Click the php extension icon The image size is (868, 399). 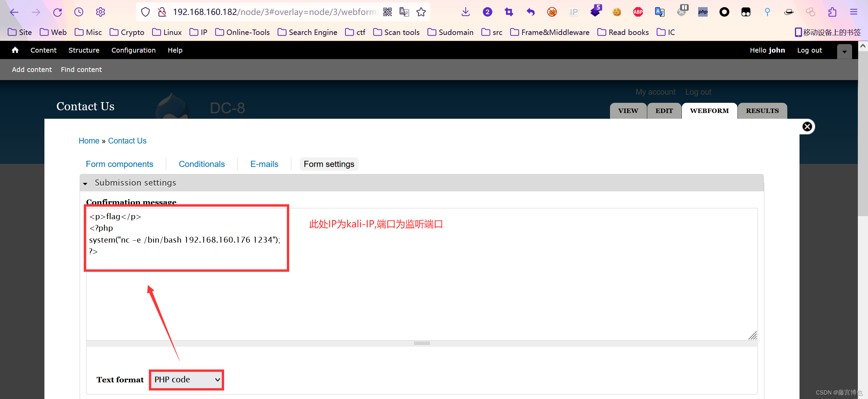coord(703,12)
